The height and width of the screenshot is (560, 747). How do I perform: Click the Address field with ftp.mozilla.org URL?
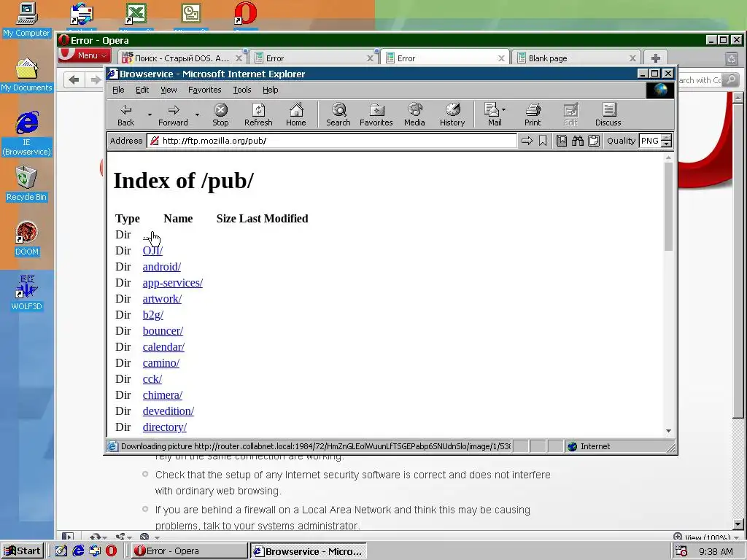pos(332,141)
